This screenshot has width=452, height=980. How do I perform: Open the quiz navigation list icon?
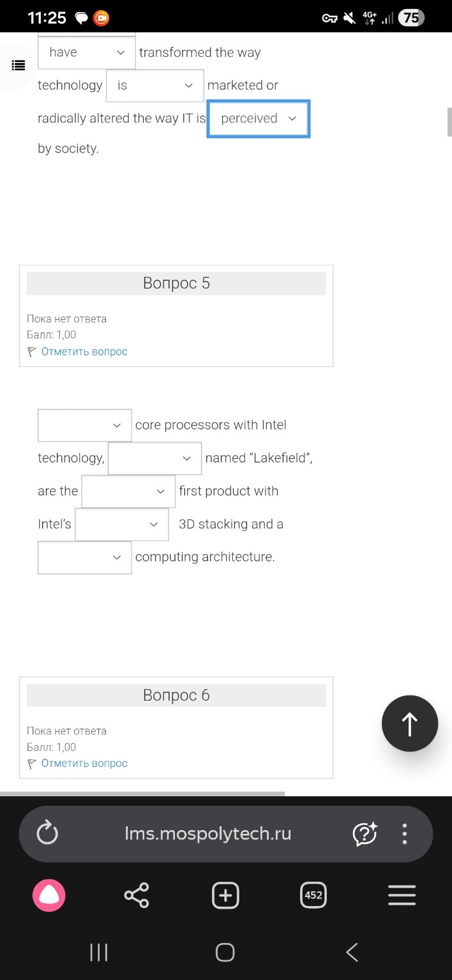(x=19, y=65)
